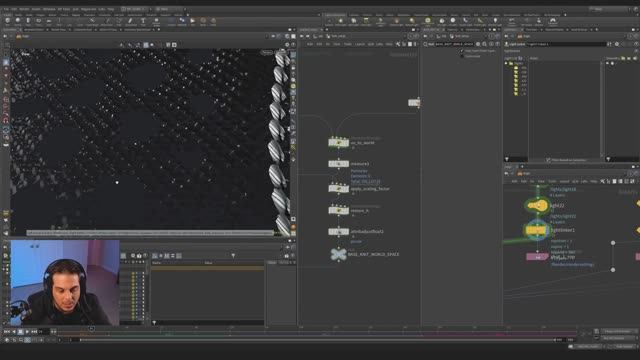Click the Gamepad Camera shelf tool
The image size is (640, 360).
pos(553,21)
